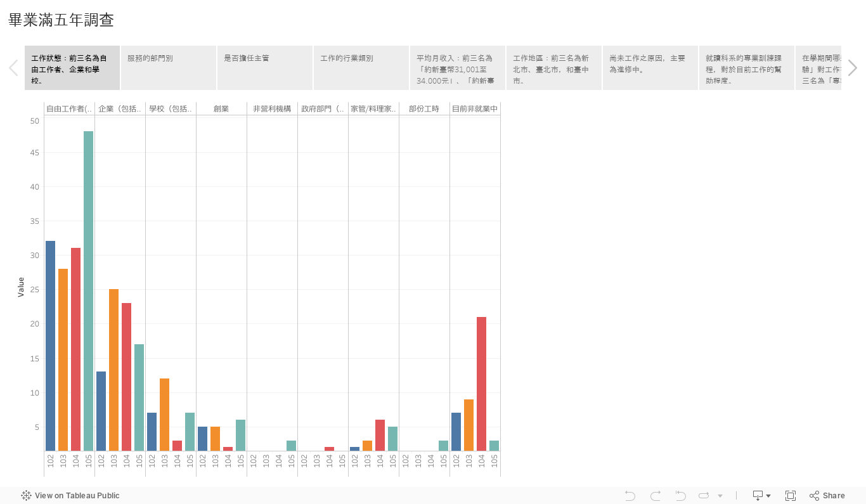
Task: Click the 企業（包括.. column header
Action: coord(120,109)
